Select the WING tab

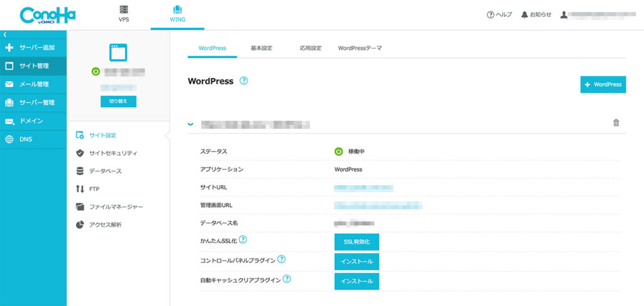(177, 14)
